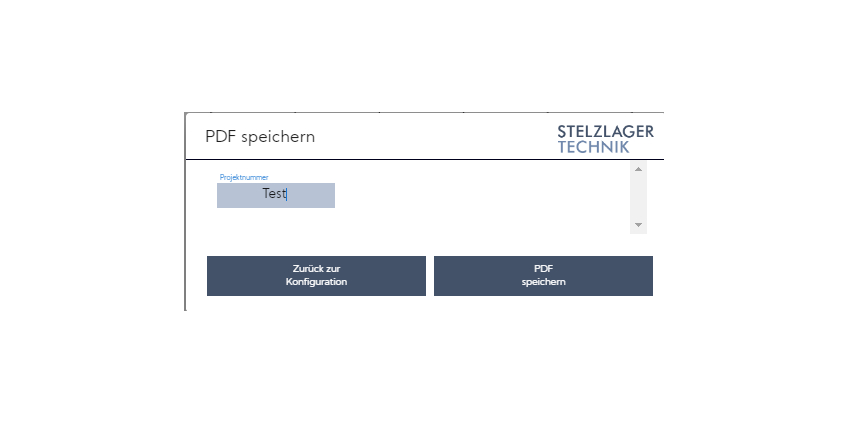The height and width of the screenshot is (424, 849).
Task: Click empty left side of the Projektnummer field
Action: (x=238, y=195)
